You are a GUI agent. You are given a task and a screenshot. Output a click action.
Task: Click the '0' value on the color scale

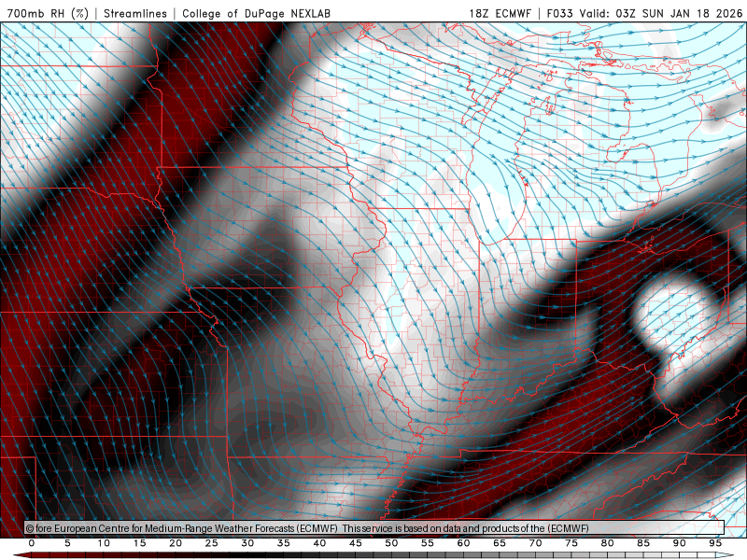point(32,543)
